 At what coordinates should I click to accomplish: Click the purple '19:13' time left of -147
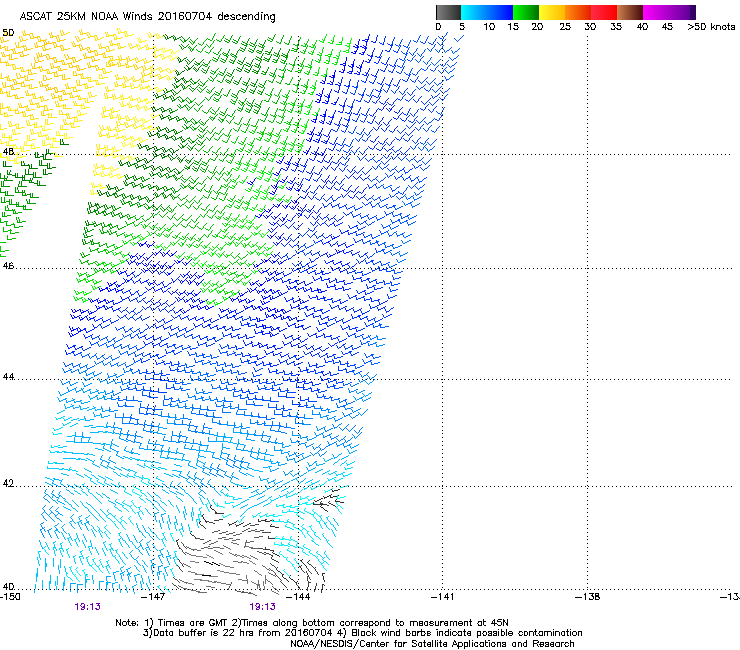pyautogui.click(x=87, y=607)
